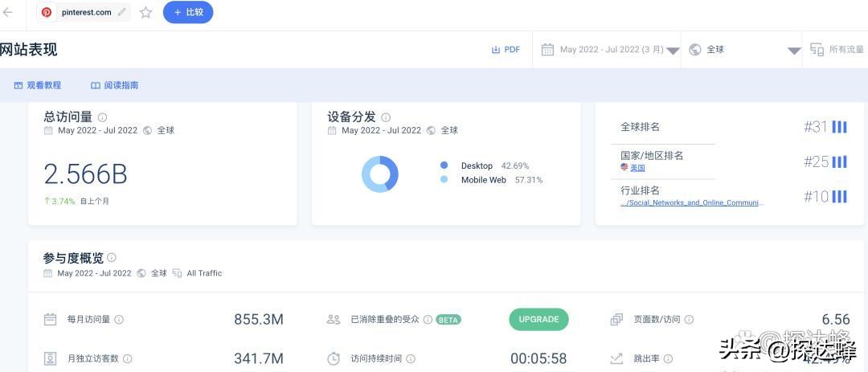Image resolution: width=868 pixels, height=372 pixels.
Task: Edit the pinterest.com domain pencil icon
Action: (122, 12)
